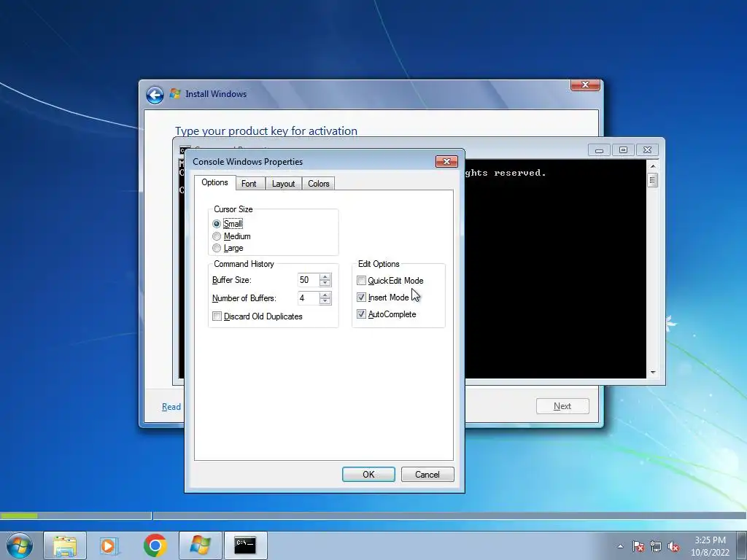Enable QuickEdit Mode checkbox
747x560 pixels.
pyautogui.click(x=362, y=281)
